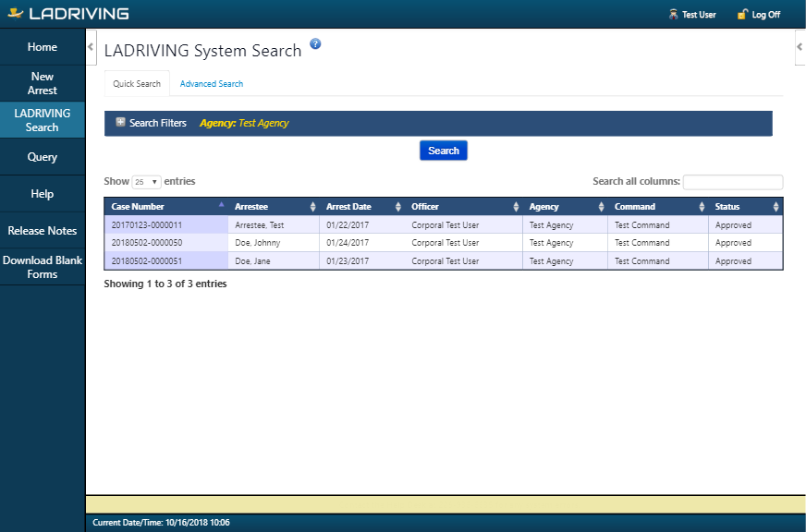Open New Arrest from the sidebar
The height and width of the screenshot is (532, 806).
[43, 83]
